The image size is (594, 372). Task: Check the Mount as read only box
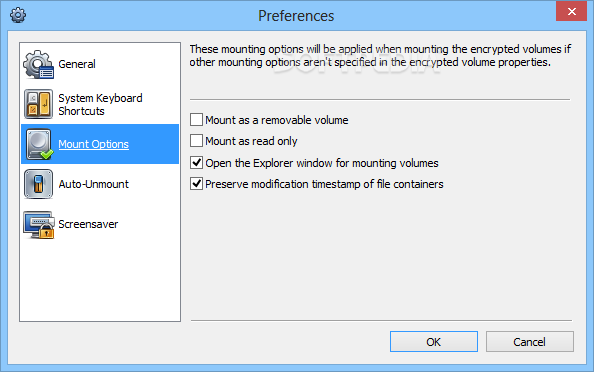[x=196, y=141]
